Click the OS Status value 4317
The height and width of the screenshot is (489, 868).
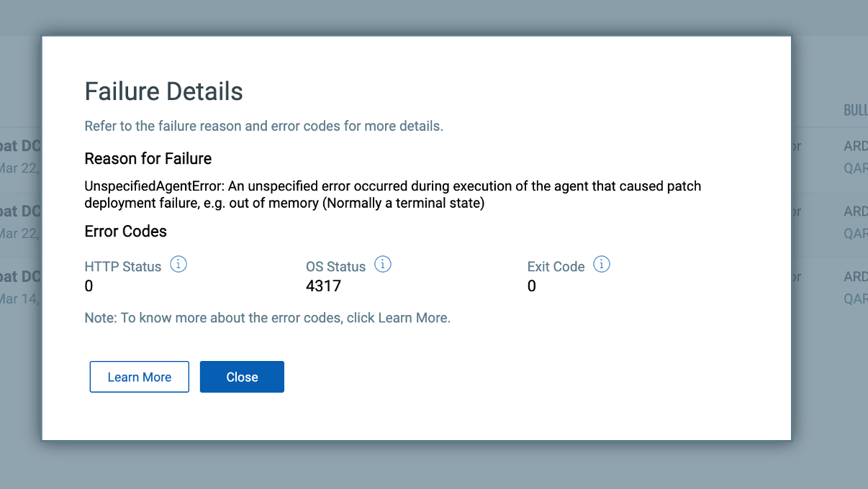(x=324, y=285)
